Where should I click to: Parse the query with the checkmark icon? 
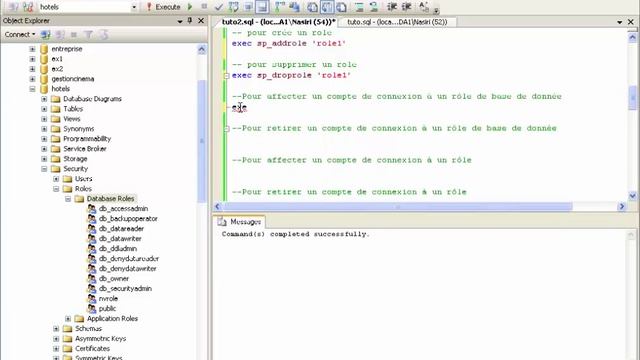pyautogui.click(x=219, y=7)
